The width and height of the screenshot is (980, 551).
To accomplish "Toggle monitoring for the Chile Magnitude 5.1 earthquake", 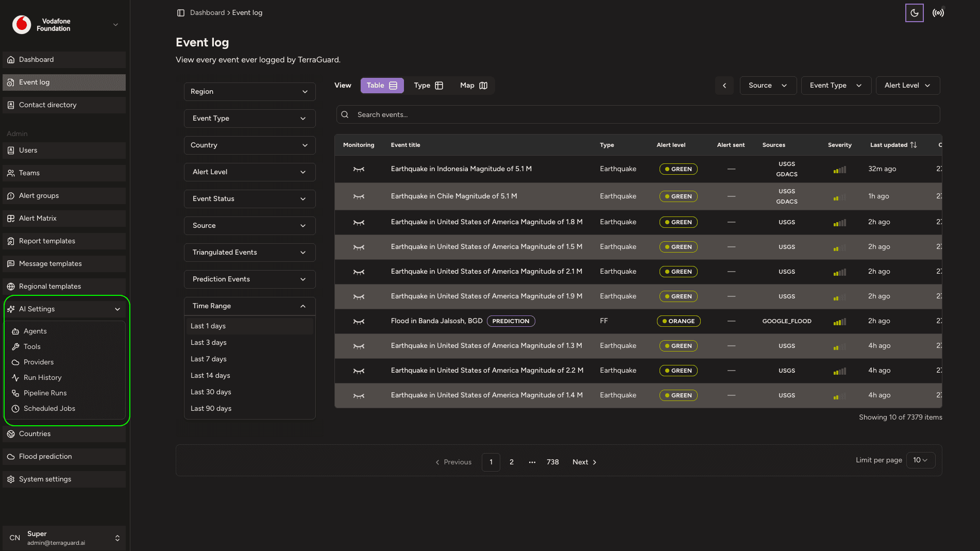I will pyautogui.click(x=359, y=196).
